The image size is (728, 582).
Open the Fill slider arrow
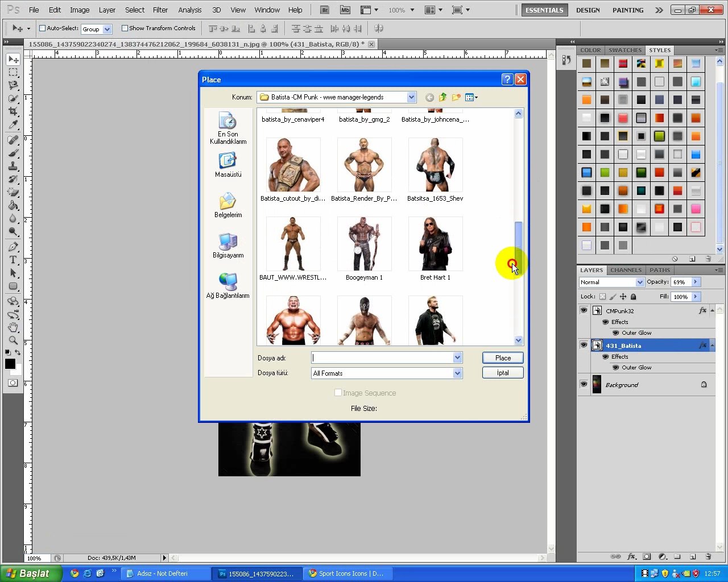[x=696, y=297]
